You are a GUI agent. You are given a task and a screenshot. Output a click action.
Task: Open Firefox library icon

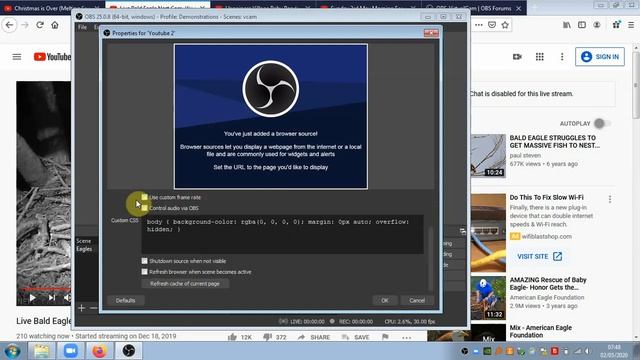coord(567,25)
